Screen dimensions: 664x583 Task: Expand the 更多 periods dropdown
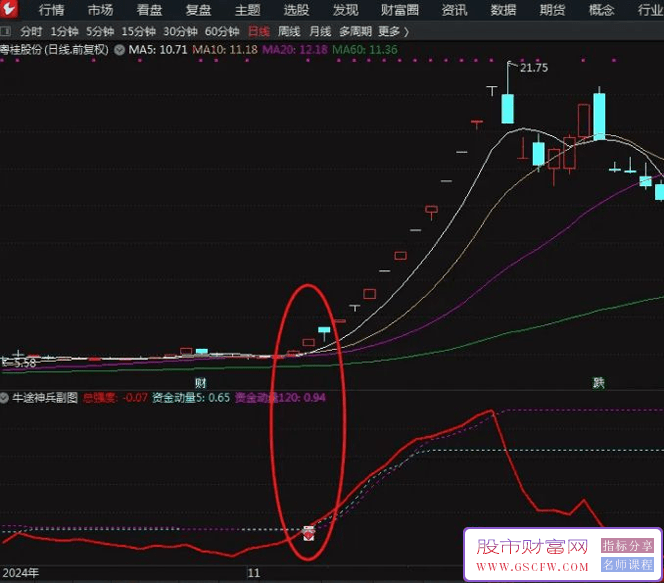(x=393, y=31)
